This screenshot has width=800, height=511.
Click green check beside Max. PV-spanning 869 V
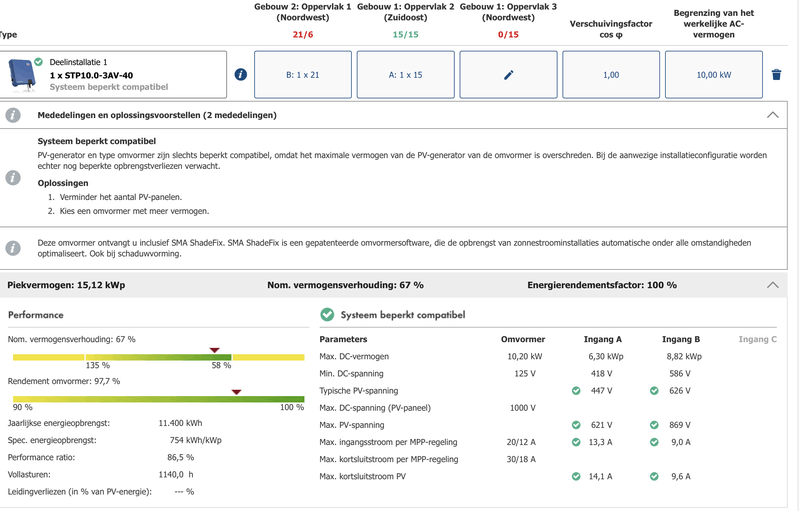pyautogui.click(x=654, y=425)
